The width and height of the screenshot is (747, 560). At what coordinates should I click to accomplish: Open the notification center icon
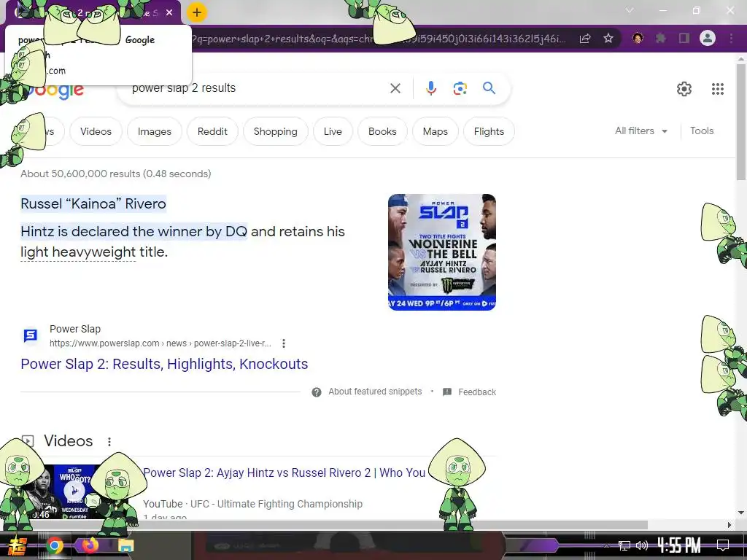(723, 545)
